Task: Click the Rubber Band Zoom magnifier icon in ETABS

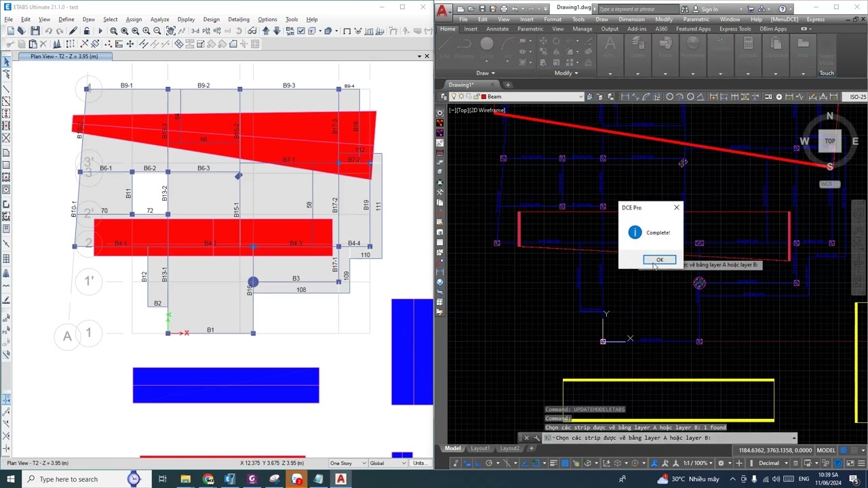Action: (x=113, y=31)
